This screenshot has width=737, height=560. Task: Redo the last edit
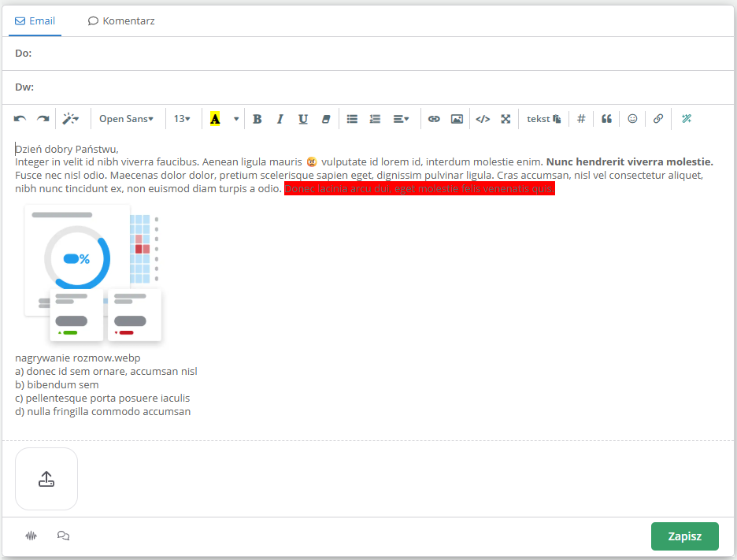[43, 119]
